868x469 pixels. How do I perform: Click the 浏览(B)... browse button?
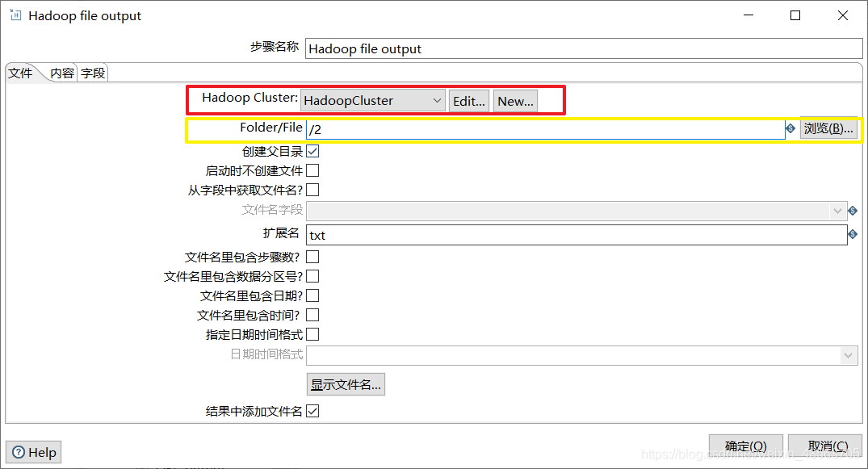point(828,128)
